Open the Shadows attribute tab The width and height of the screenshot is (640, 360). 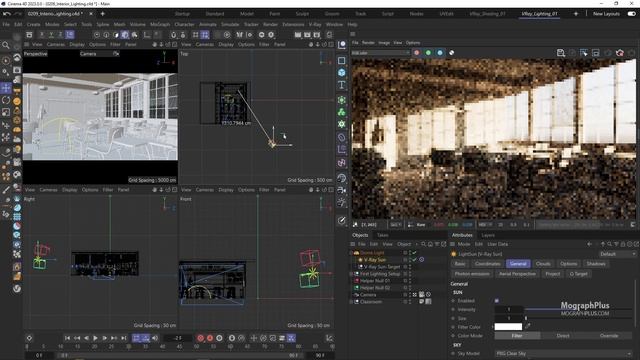click(x=596, y=264)
